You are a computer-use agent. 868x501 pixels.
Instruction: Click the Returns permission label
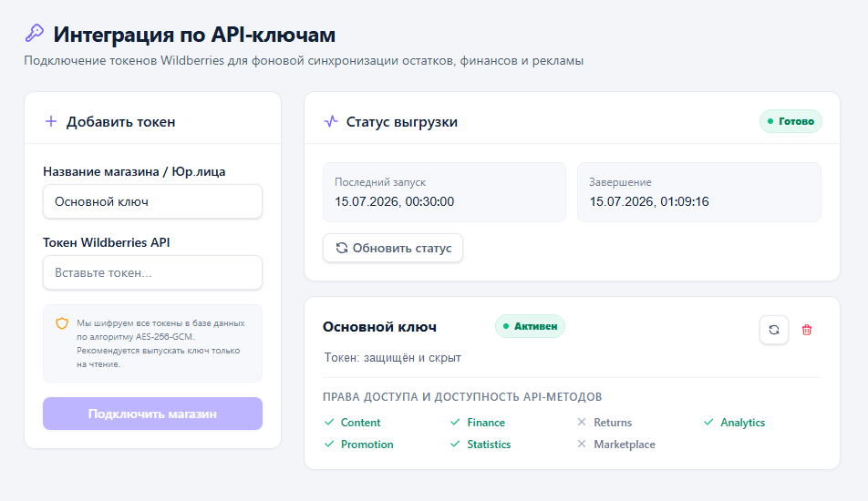613,423
